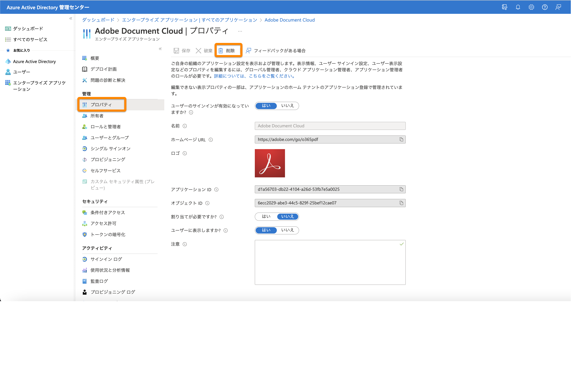Copy the Object ID value
588x369 pixels.
click(401, 203)
